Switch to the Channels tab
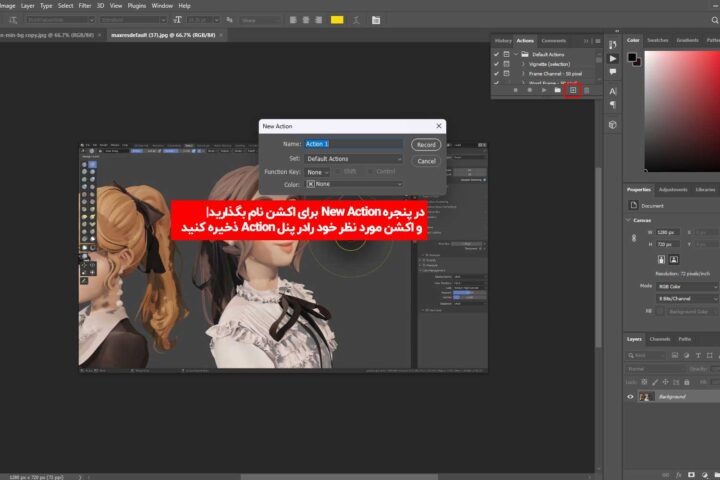720x480 pixels. pyautogui.click(x=660, y=339)
